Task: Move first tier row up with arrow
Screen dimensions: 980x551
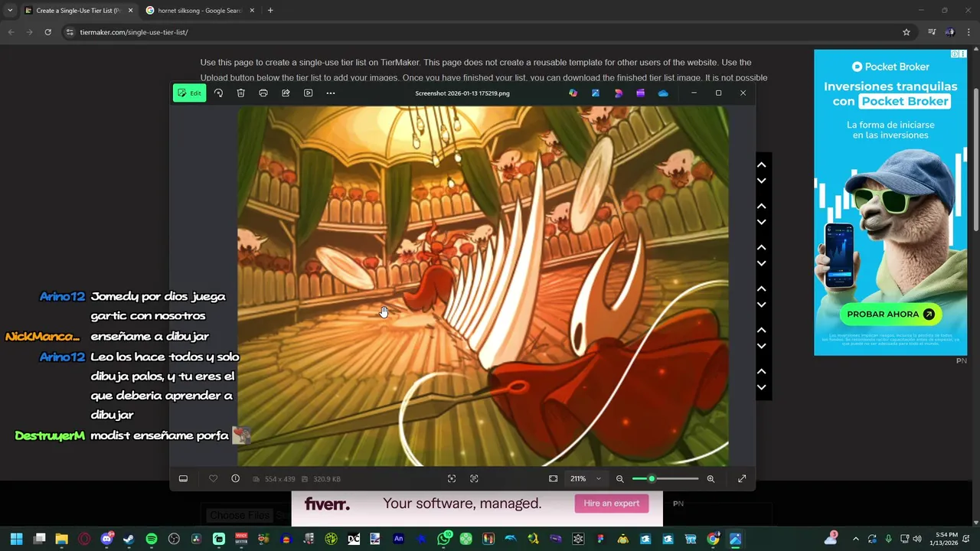Action: (761, 165)
